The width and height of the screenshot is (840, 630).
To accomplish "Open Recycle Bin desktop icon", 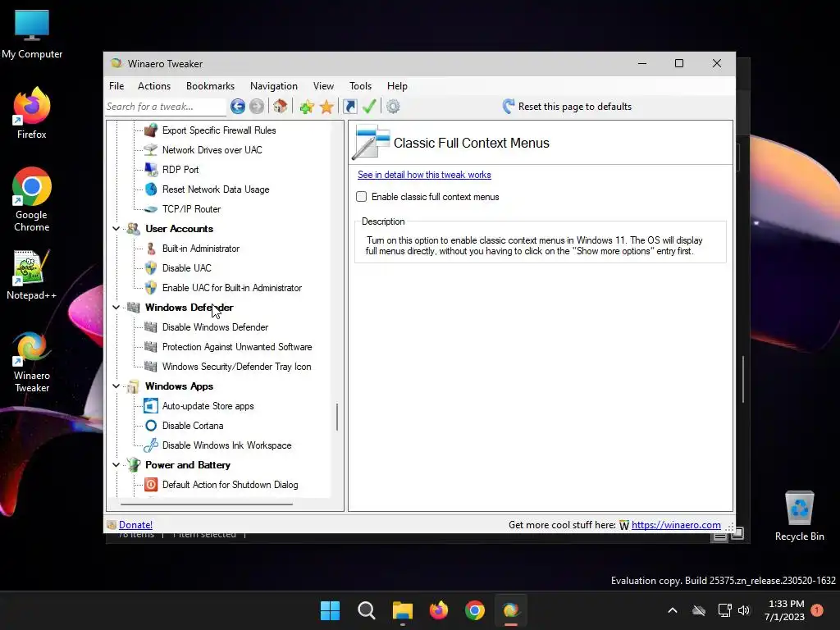I will point(799,515).
